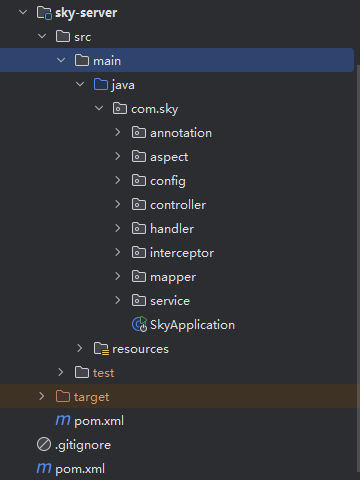Click the orange target folder icon
This screenshot has height=480, width=360.
(63, 396)
